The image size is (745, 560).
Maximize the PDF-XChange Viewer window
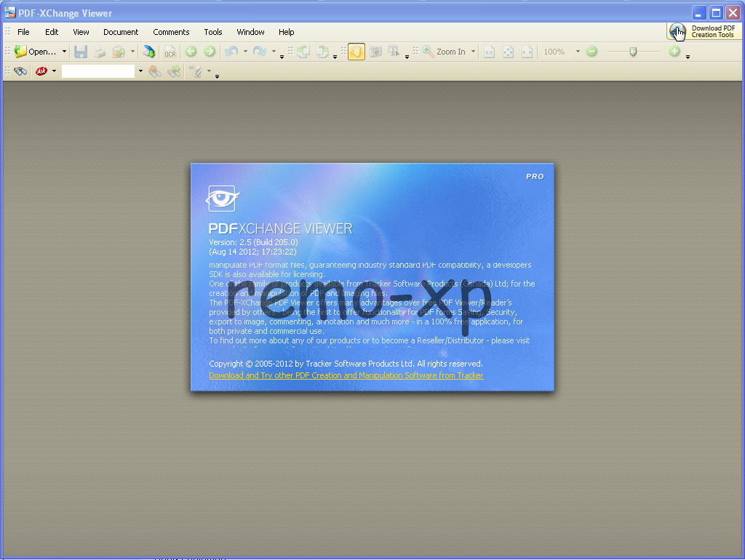click(x=716, y=13)
